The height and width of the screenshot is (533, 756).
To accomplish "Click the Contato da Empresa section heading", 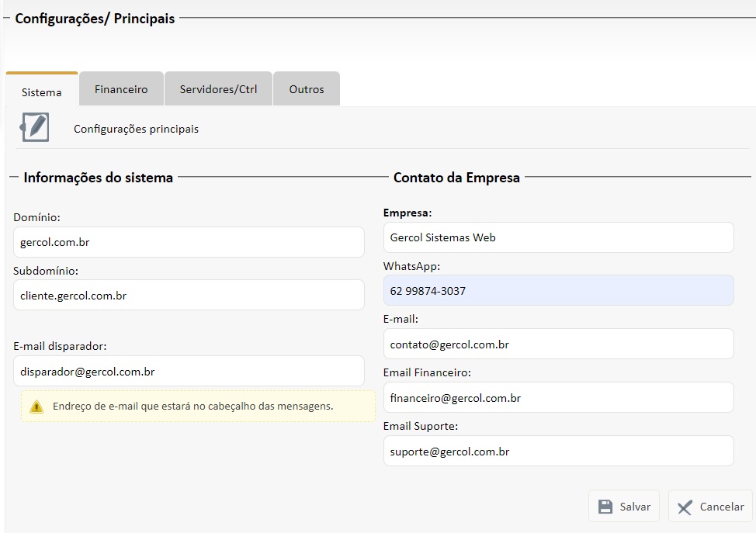I will point(456,178).
